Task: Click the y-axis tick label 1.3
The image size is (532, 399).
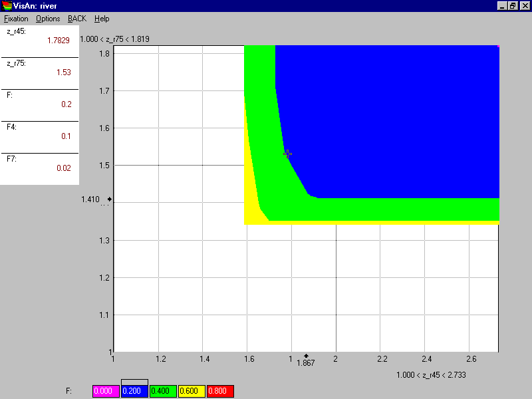Action: (104, 241)
